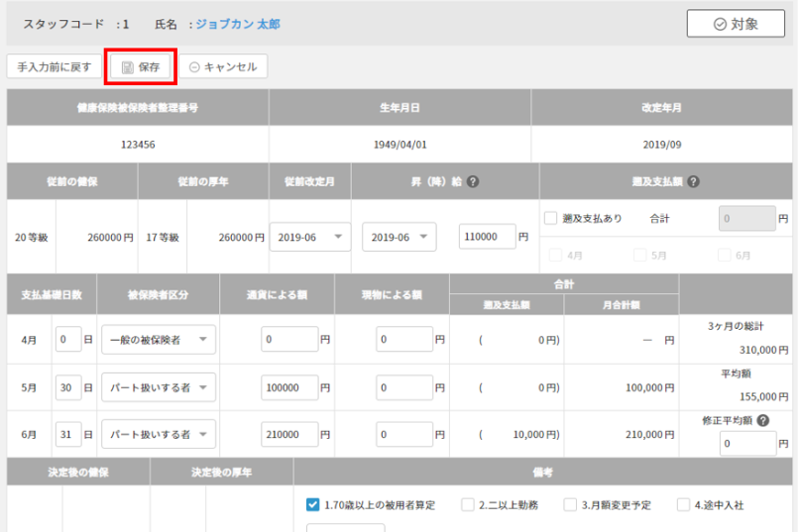Screen dimensions: 798x532
Task: Click help icon next to 遡及支払額 header
Action: click(693, 181)
